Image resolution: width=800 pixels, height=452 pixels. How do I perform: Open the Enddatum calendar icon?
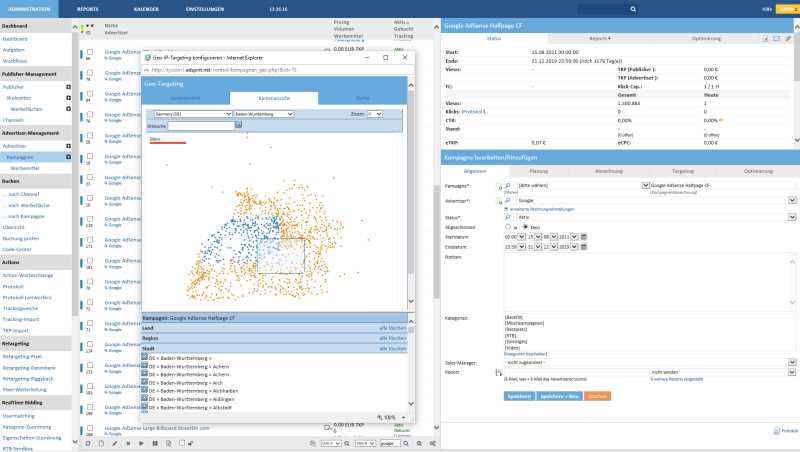point(584,246)
